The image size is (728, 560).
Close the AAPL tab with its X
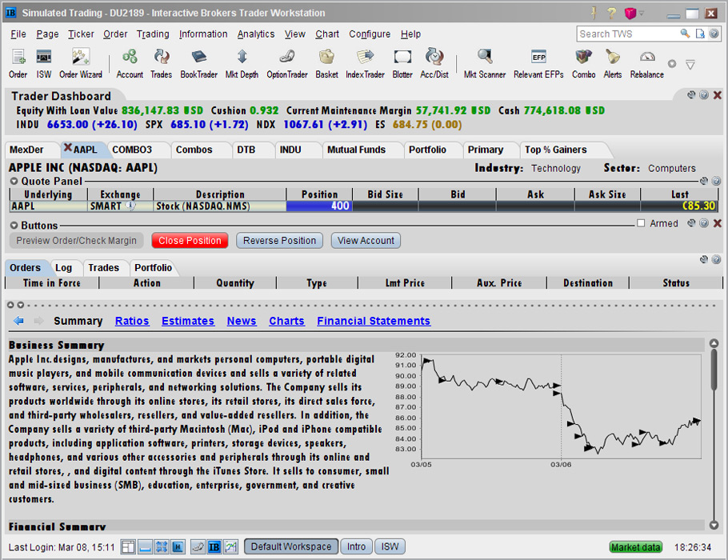pyautogui.click(x=68, y=147)
